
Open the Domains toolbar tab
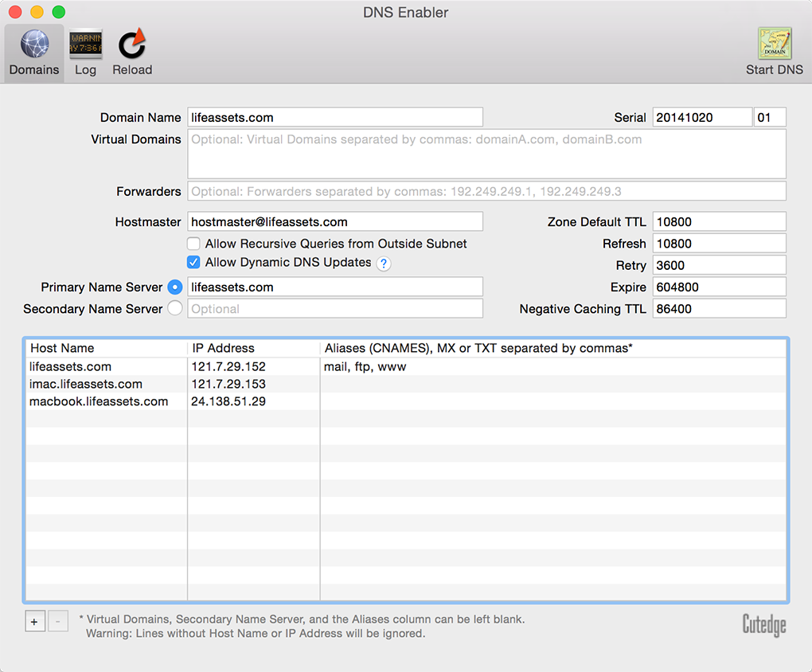(34, 53)
